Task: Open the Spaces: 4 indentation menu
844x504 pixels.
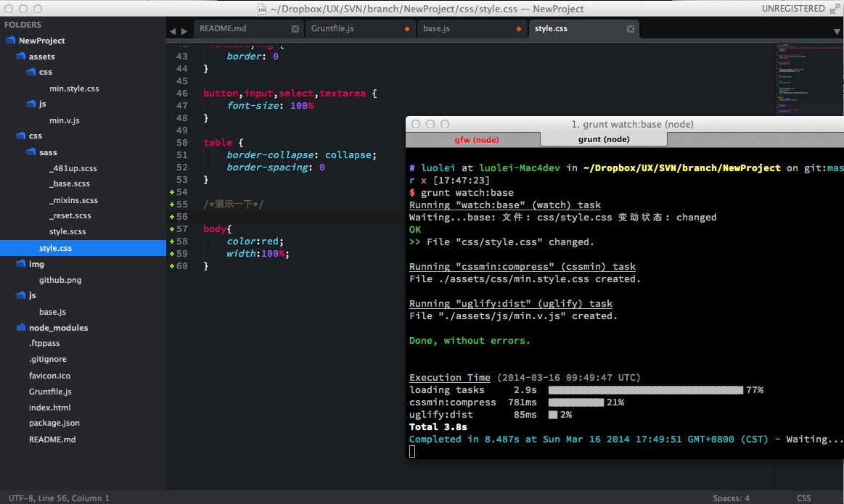Action: click(731, 498)
